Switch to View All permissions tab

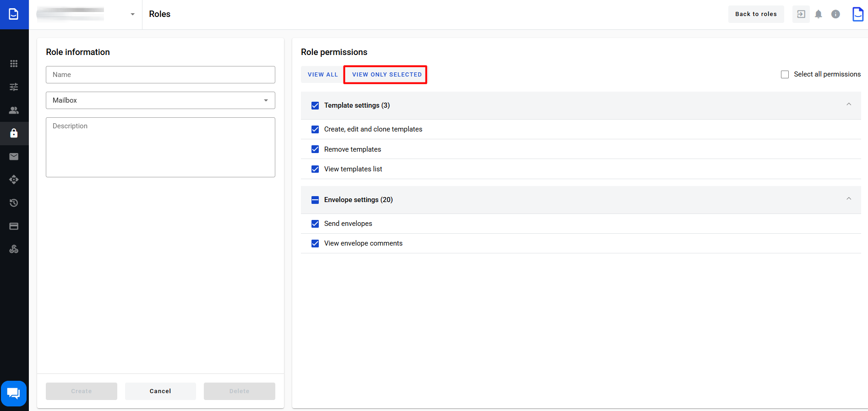322,75
